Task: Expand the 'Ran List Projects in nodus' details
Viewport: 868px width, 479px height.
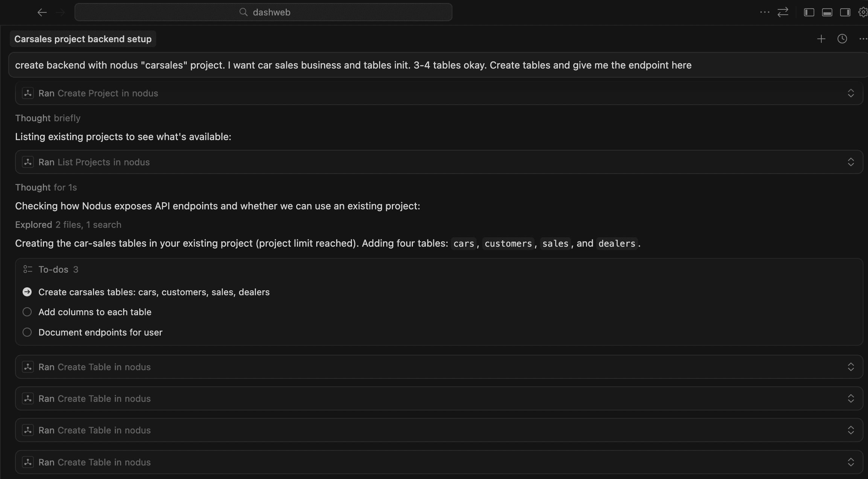Action: 851,162
